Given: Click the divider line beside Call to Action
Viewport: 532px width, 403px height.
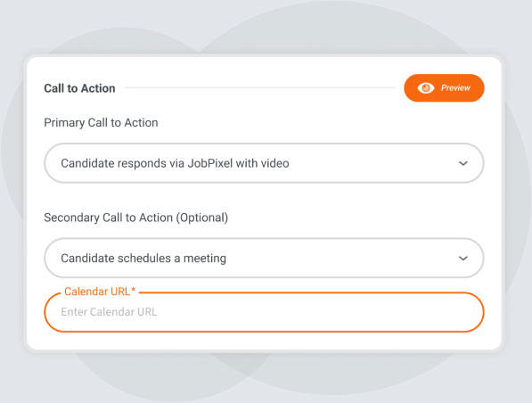Looking at the screenshot, I should [x=260, y=88].
